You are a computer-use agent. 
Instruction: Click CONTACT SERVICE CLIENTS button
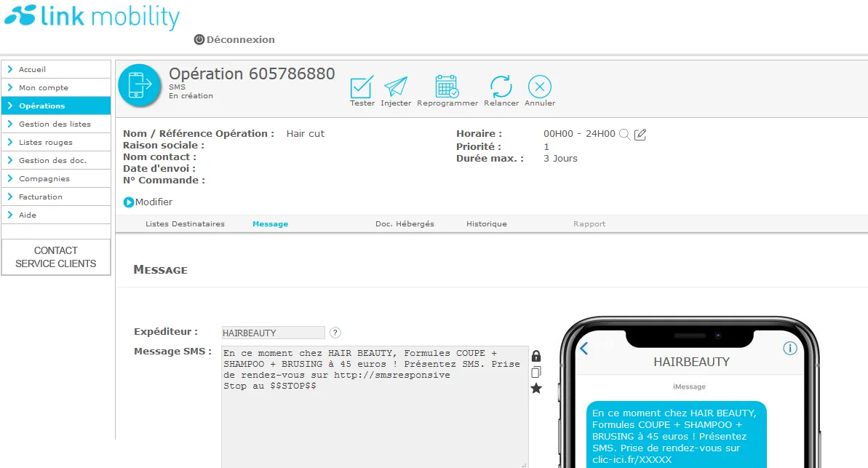click(x=56, y=257)
